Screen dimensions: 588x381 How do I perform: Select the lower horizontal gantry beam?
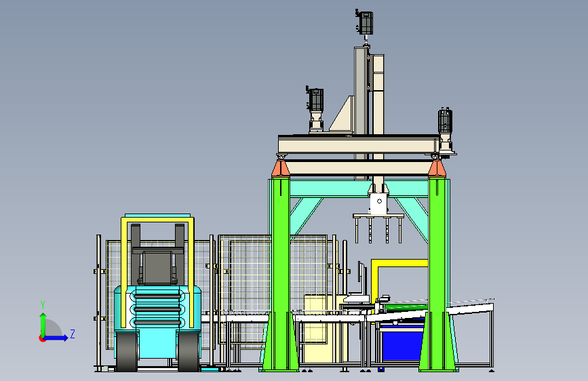point(359,167)
